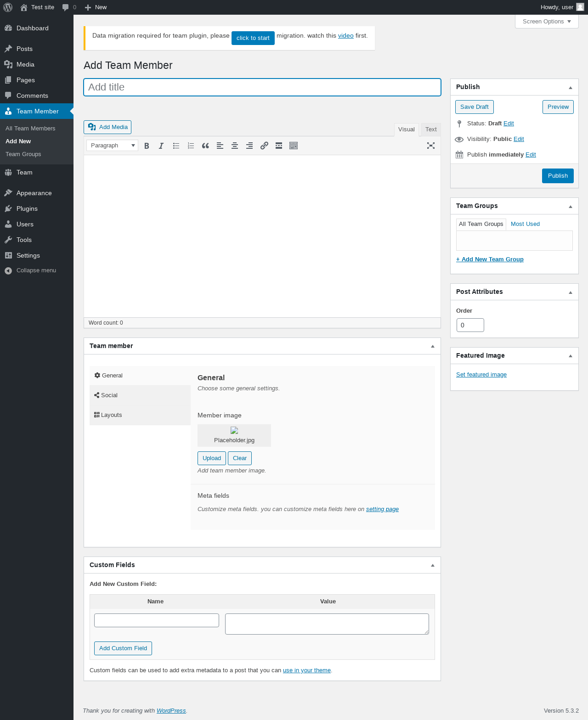Screen dimensions: 588x720
Task: Align text left
Action: pyautogui.click(x=220, y=146)
